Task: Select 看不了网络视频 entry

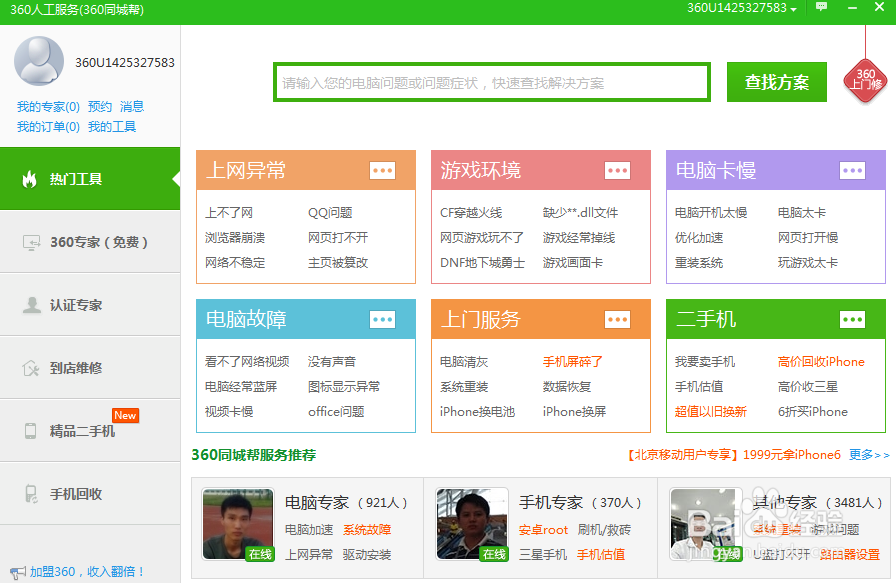Action: coord(247,362)
